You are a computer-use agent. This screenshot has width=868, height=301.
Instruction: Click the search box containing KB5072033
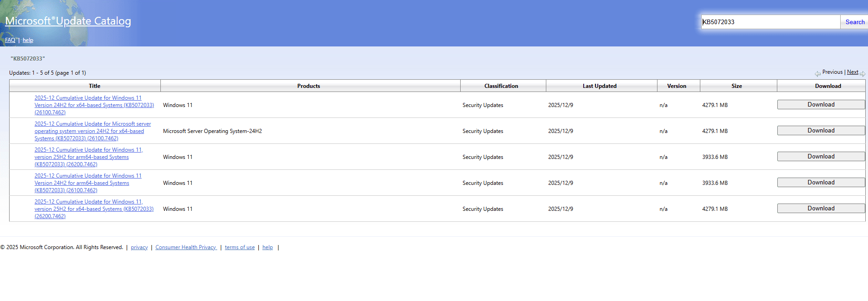770,22
